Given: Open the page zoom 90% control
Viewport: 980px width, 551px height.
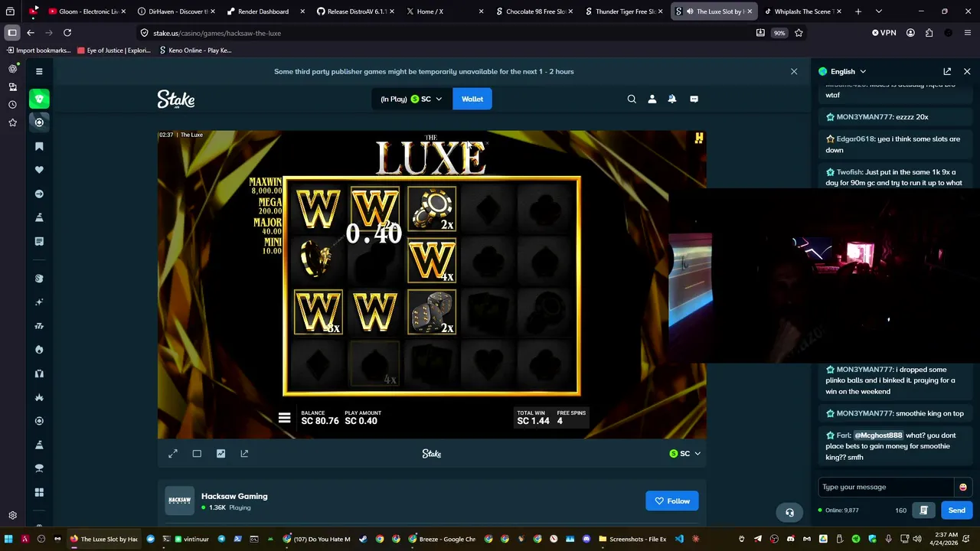Looking at the screenshot, I should [x=779, y=33].
